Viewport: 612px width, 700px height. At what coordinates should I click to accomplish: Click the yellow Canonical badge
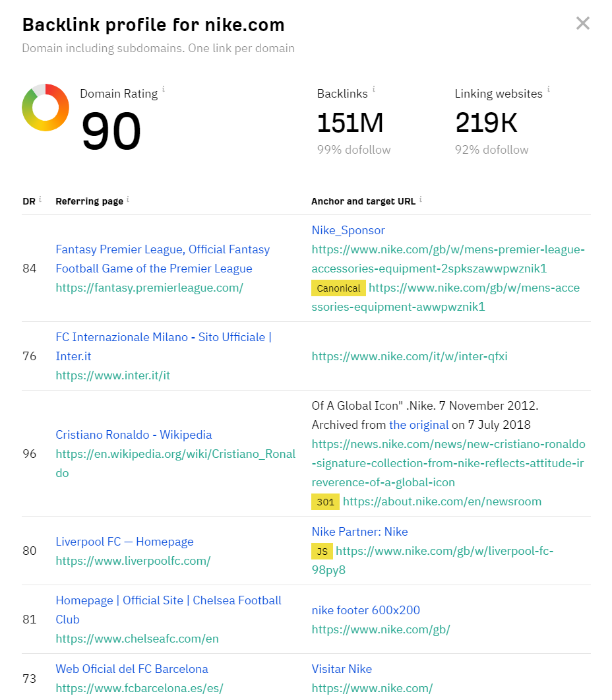(x=338, y=288)
